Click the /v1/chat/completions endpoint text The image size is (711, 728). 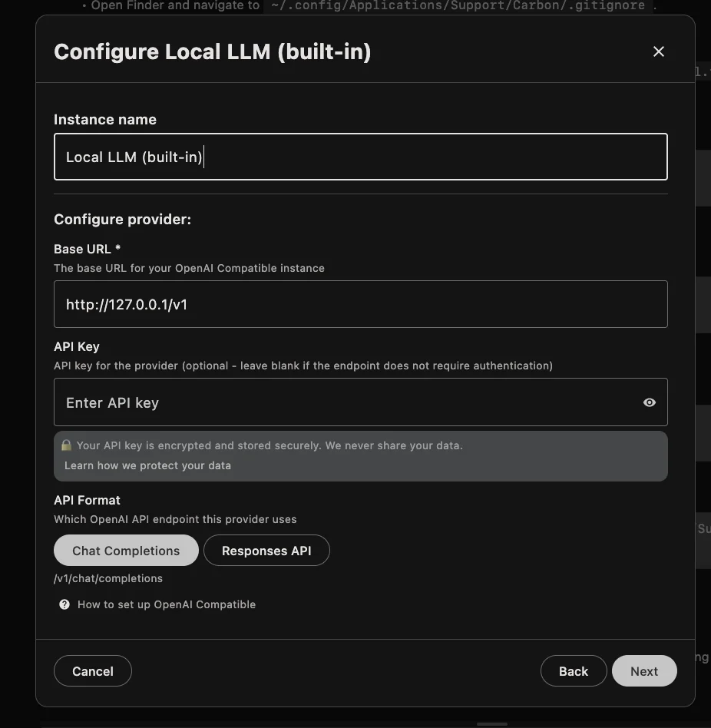[x=108, y=578]
